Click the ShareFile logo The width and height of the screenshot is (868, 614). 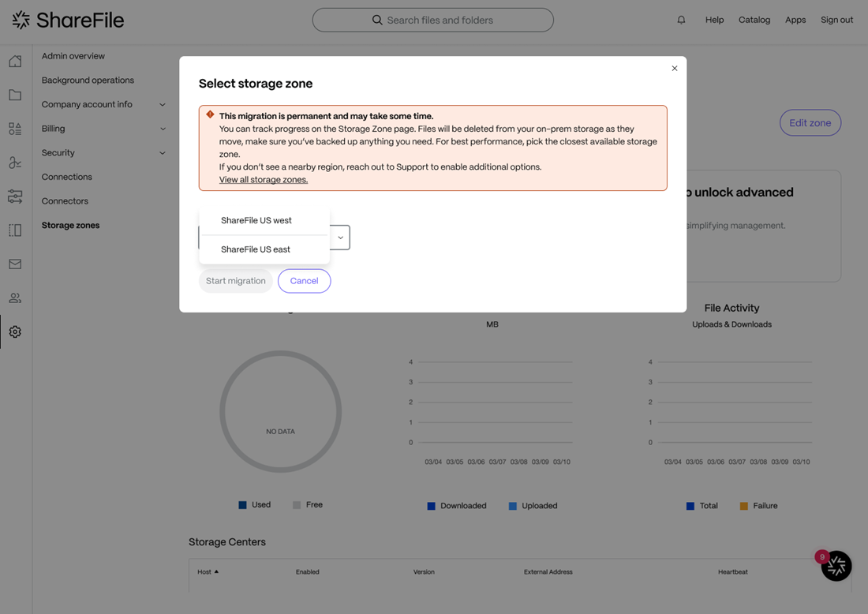pos(68,20)
